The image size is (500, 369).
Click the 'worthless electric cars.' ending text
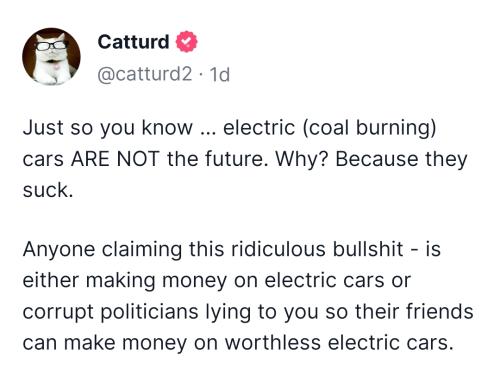[339, 343]
